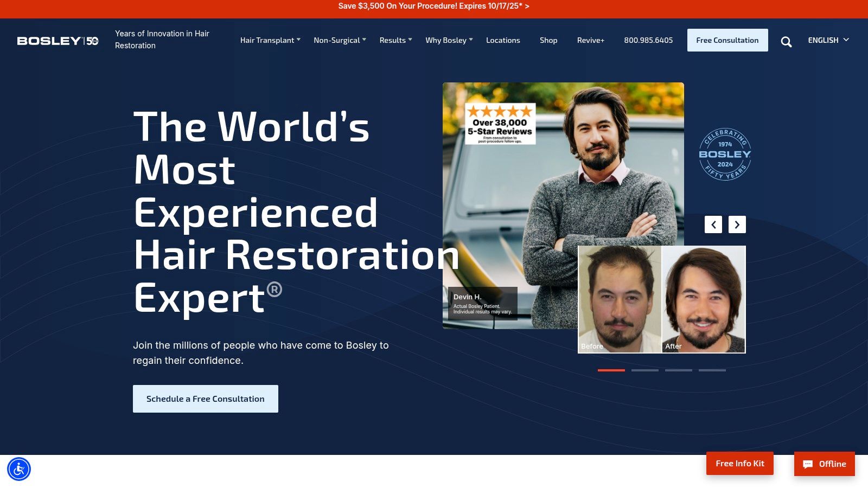Open the ENGLISH language selector
The width and height of the screenshot is (868, 488).
(828, 40)
